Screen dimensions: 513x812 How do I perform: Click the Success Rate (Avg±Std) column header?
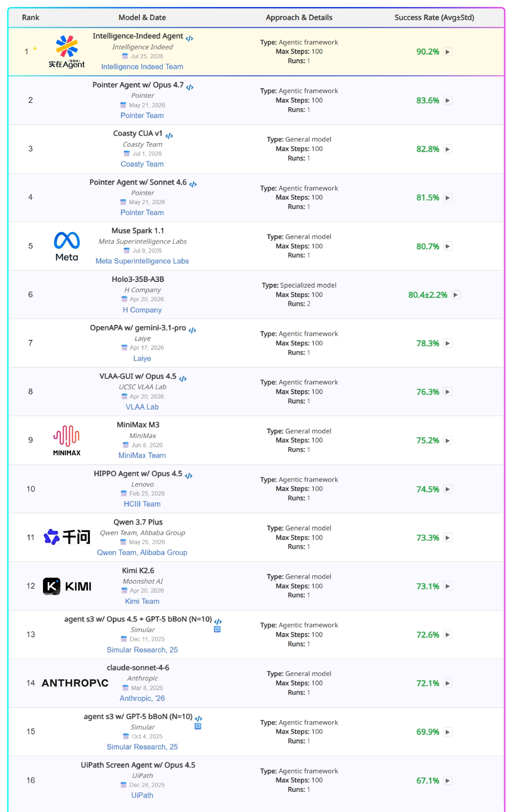point(434,18)
